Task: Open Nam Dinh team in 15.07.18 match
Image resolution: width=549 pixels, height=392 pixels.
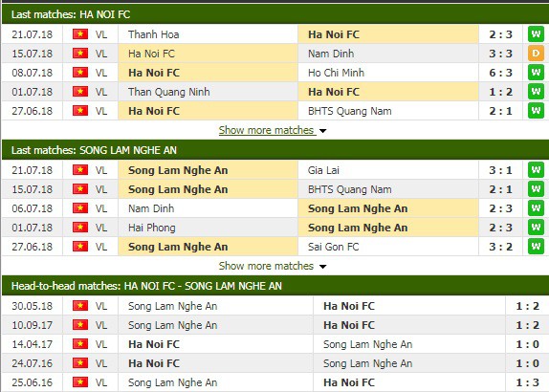Action: click(331, 54)
